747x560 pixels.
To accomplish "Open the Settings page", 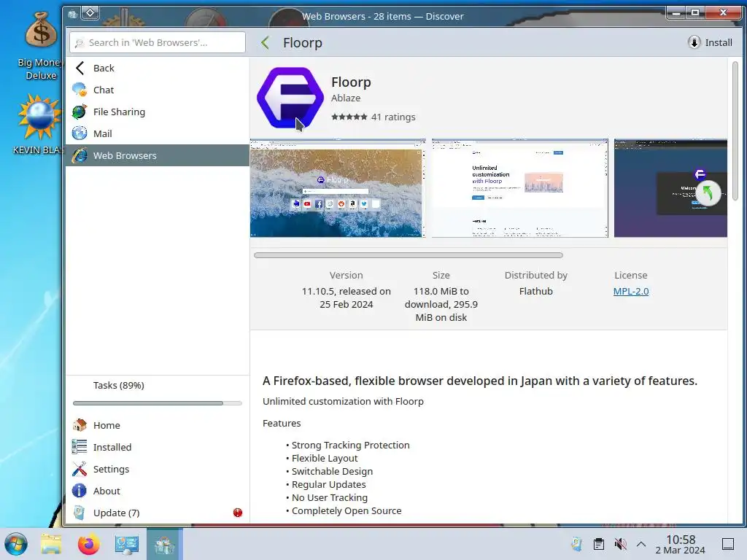I will click(158, 469).
